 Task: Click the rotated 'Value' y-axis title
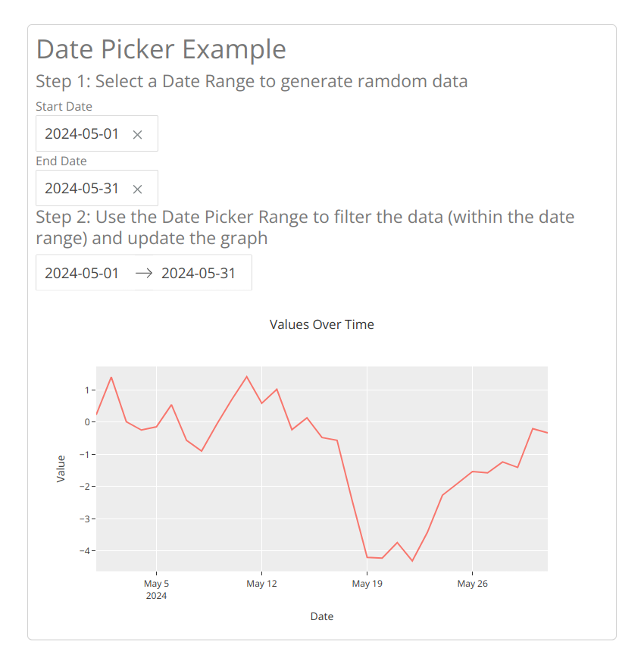[61, 468]
